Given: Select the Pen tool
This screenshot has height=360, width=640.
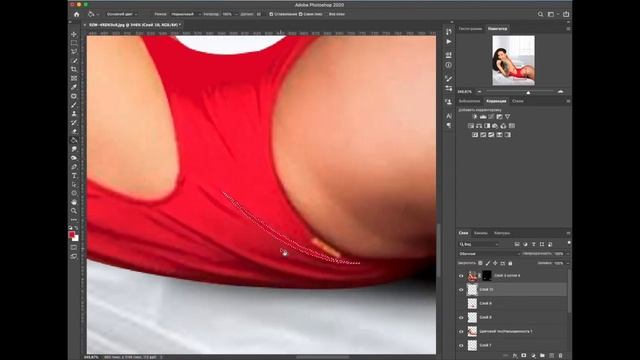Looking at the screenshot, I should click(74, 167).
